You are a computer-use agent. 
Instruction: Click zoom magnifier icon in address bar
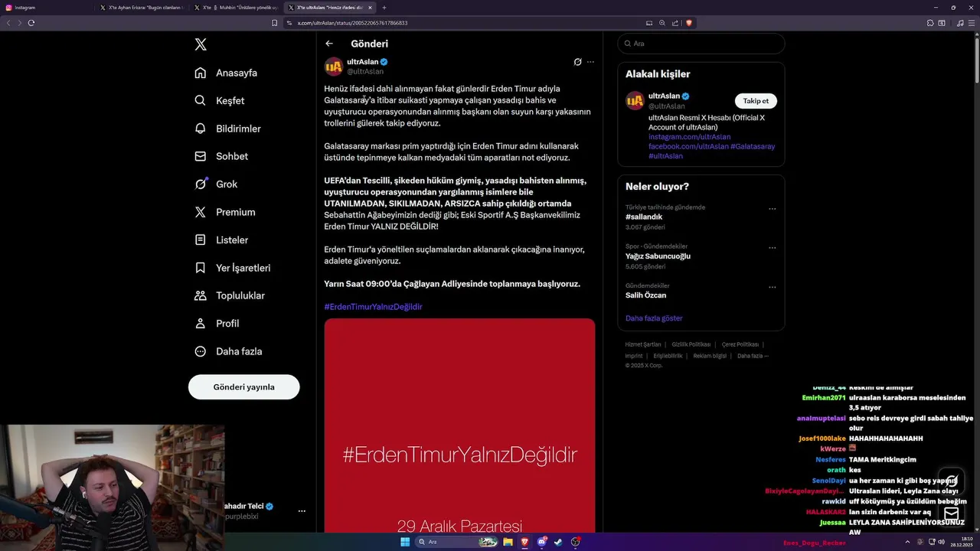pyautogui.click(x=662, y=23)
